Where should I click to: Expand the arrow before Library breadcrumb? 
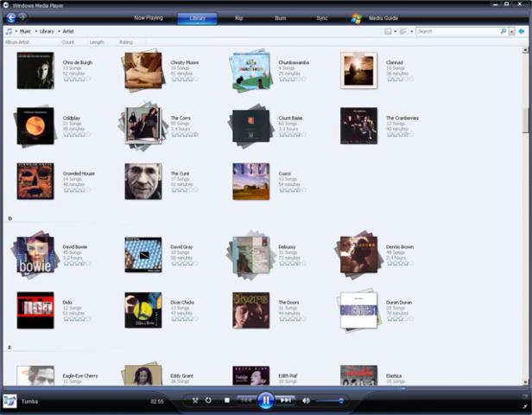[36, 31]
